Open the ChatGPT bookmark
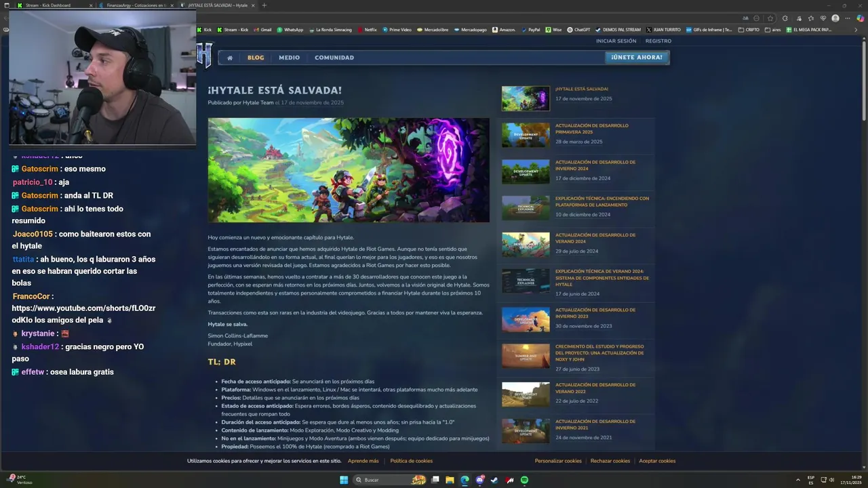The width and height of the screenshot is (868, 488). point(578,30)
